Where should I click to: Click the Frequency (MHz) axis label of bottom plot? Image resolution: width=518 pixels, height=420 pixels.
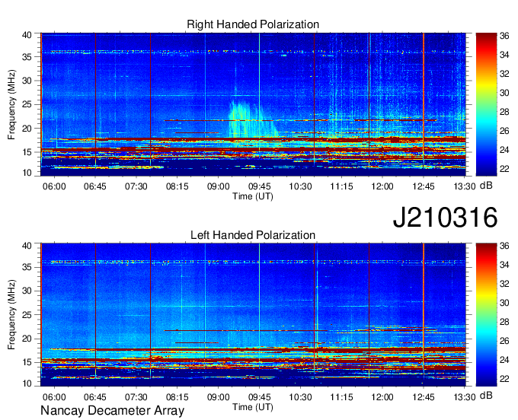(11, 315)
